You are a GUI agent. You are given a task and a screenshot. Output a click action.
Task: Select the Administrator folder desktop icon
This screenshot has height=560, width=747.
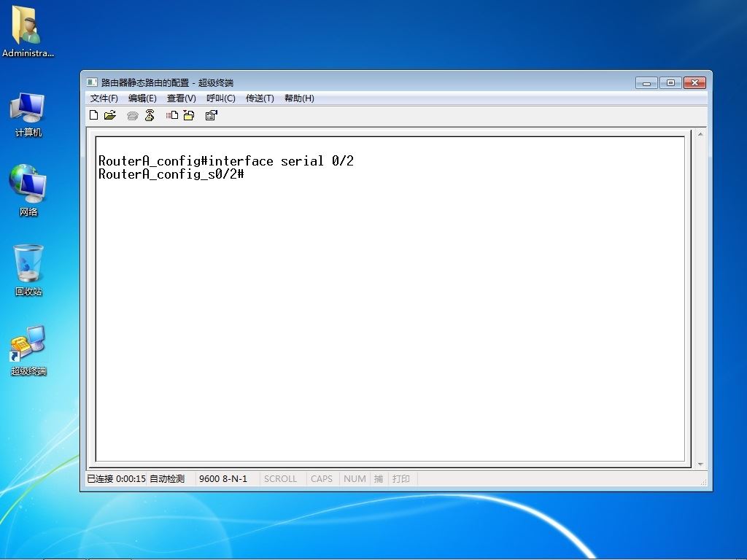(x=28, y=31)
